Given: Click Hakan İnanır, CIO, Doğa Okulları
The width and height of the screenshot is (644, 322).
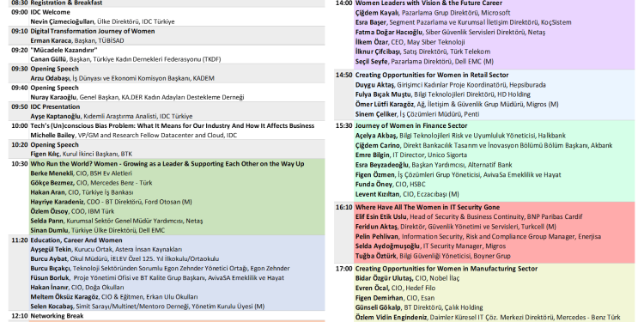Looking at the screenshot, I should tap(77, 287).
